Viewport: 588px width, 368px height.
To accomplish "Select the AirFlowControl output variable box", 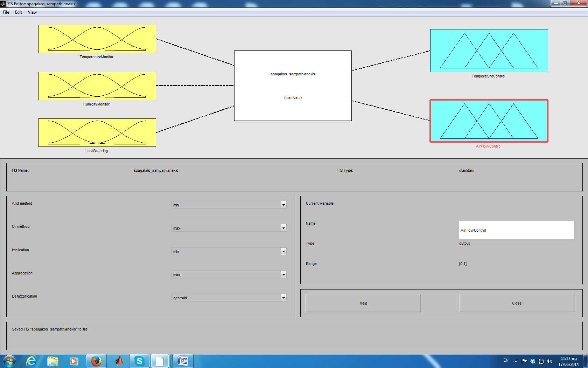I will click(489, 121).
